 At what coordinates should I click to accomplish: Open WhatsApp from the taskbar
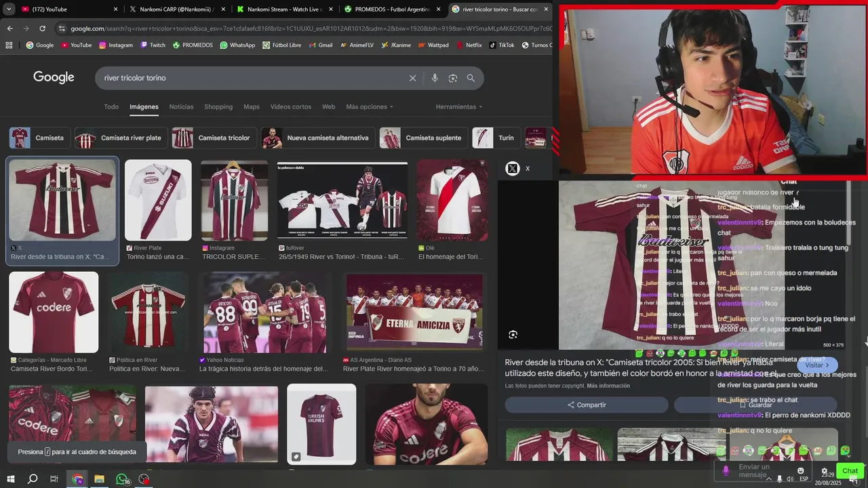click(x=122, y=479)
